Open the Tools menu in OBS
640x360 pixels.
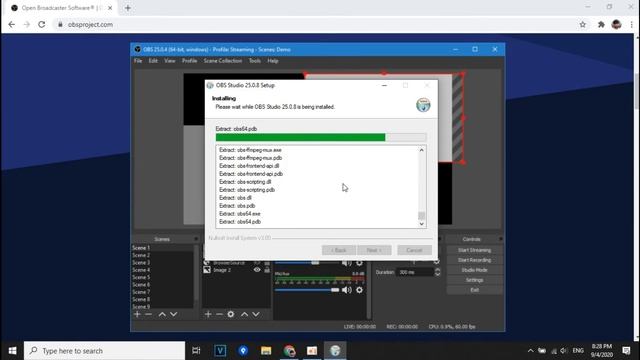tap(255, 61)
